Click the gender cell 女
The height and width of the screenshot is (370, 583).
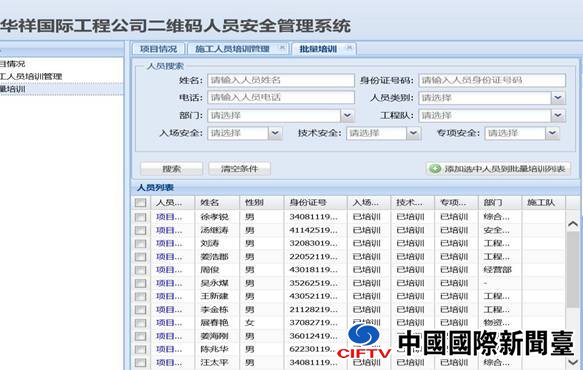click(249, 323)
